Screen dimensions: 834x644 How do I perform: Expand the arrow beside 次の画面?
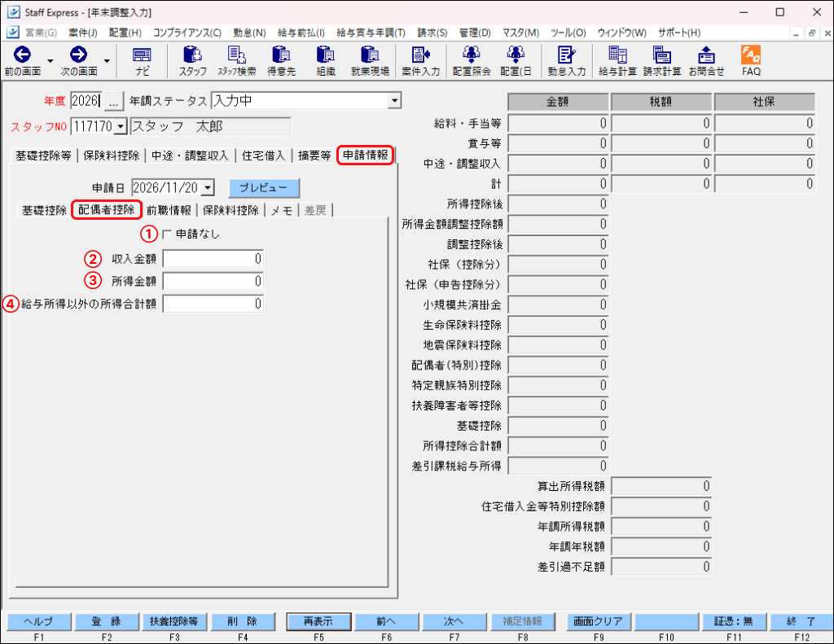(x=107, y=60)
